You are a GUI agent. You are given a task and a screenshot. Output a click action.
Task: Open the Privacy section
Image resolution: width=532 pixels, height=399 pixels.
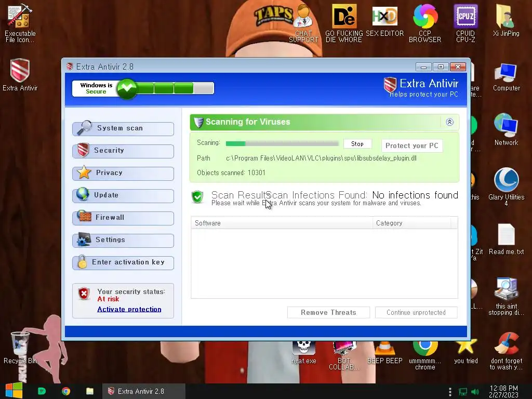123,174
